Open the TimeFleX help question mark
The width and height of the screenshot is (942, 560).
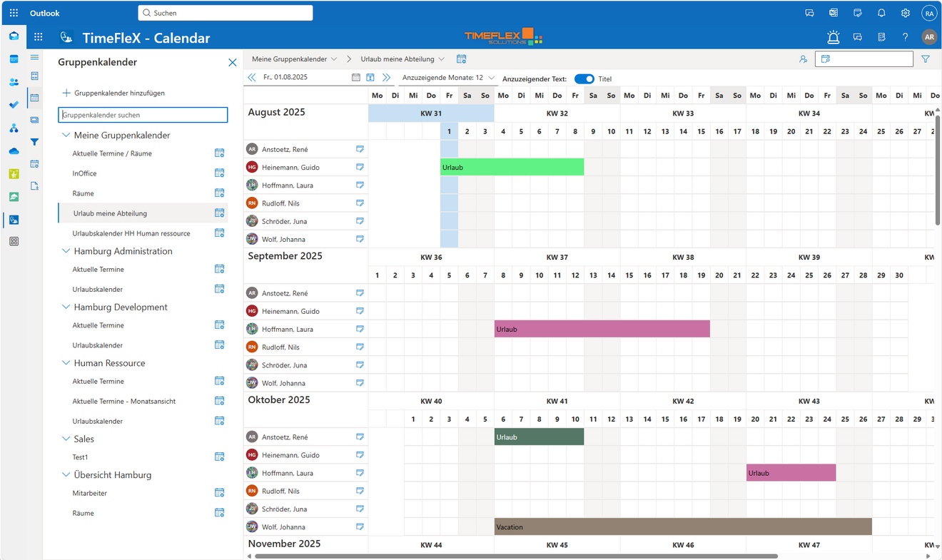[x=905, y=37]
